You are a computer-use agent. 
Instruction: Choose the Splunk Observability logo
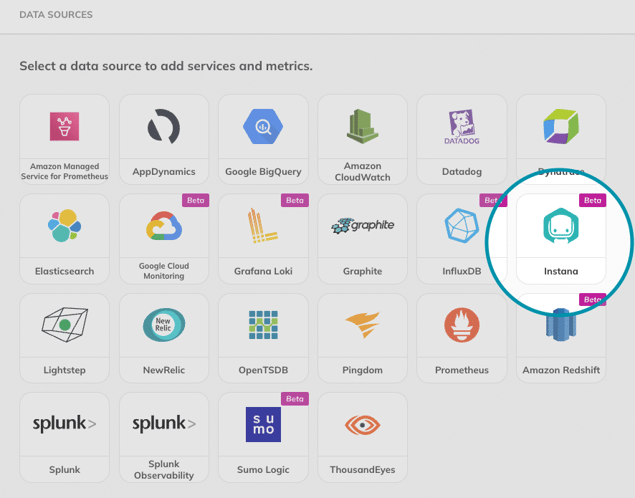click(x=164, y=424)
